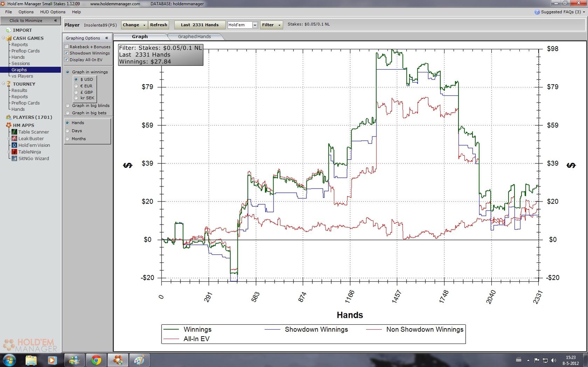588x367 pixels.
Task: Open the Options menu
Action: tap(26, 12)
